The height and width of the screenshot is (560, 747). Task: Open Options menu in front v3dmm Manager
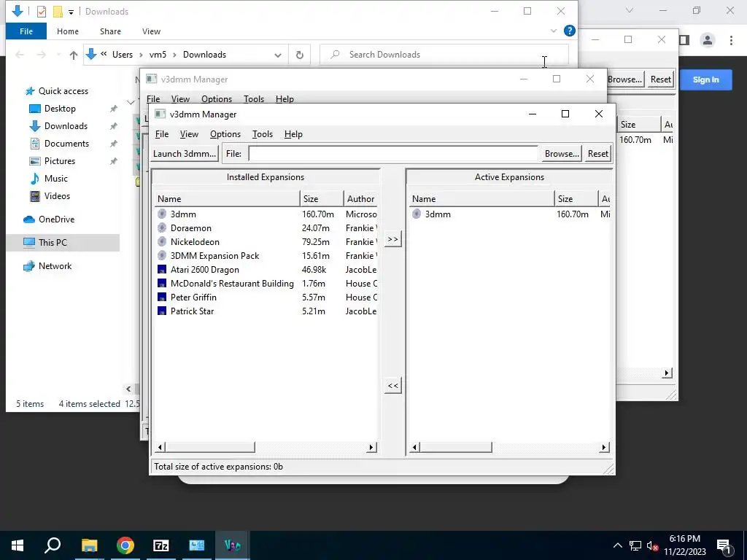[225, 134]
